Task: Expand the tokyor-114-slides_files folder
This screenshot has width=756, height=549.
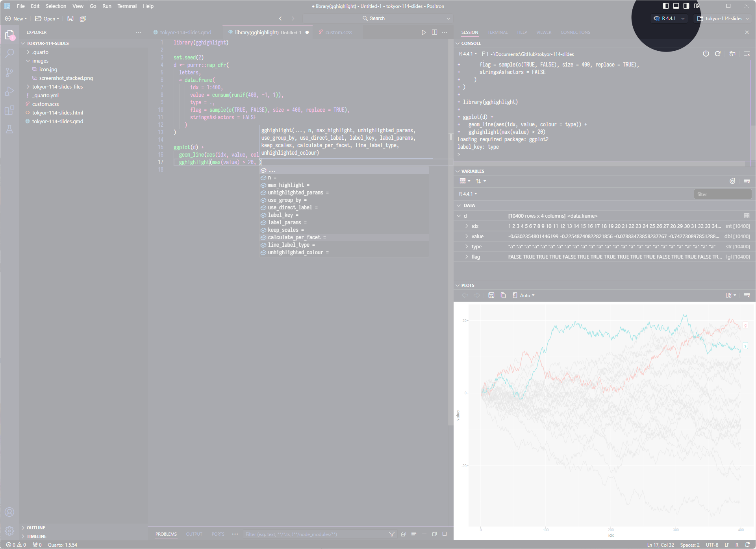Action: 57,87
